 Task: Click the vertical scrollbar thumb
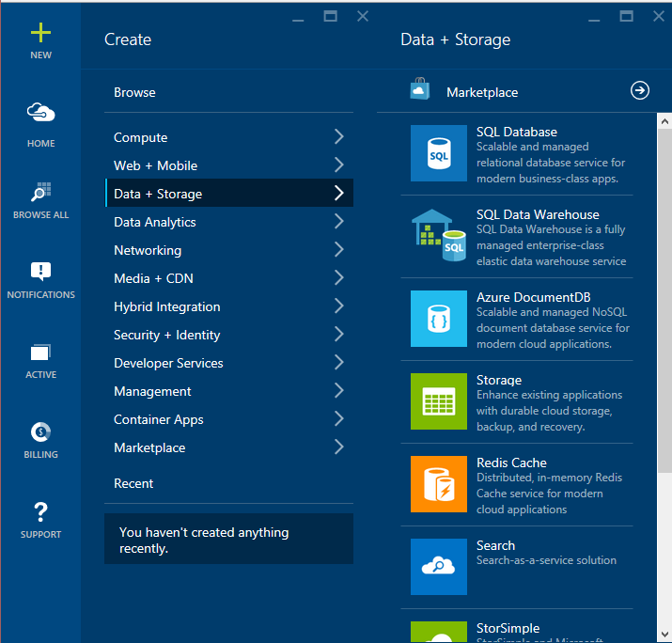click(664, 301)
